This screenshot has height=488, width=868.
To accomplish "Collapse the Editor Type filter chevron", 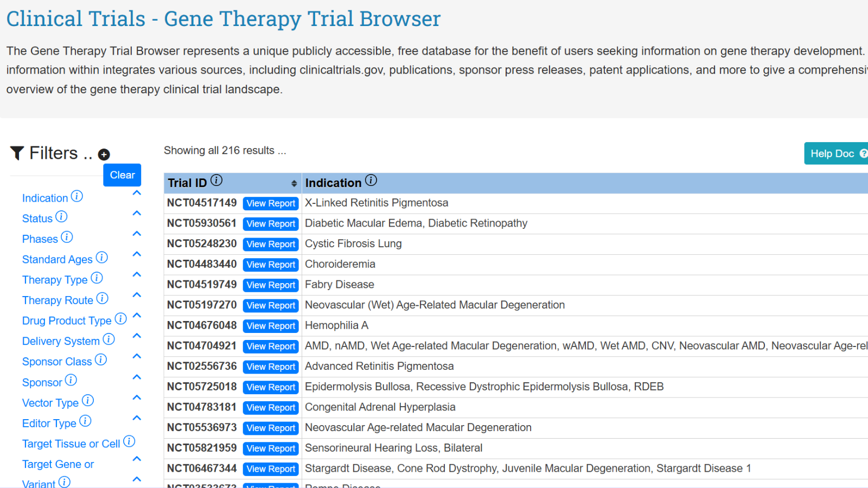I will 137,418.
